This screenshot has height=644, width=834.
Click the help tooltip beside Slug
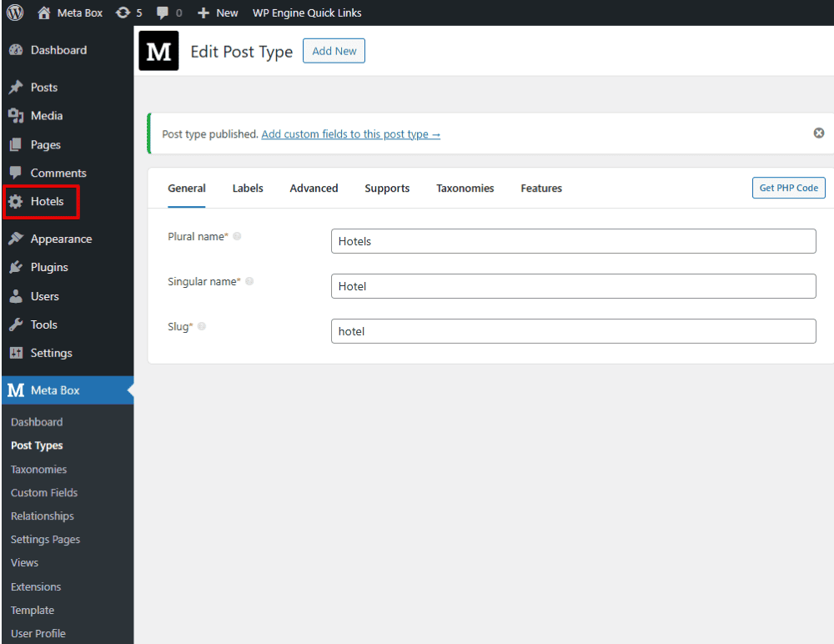[200, 327]
